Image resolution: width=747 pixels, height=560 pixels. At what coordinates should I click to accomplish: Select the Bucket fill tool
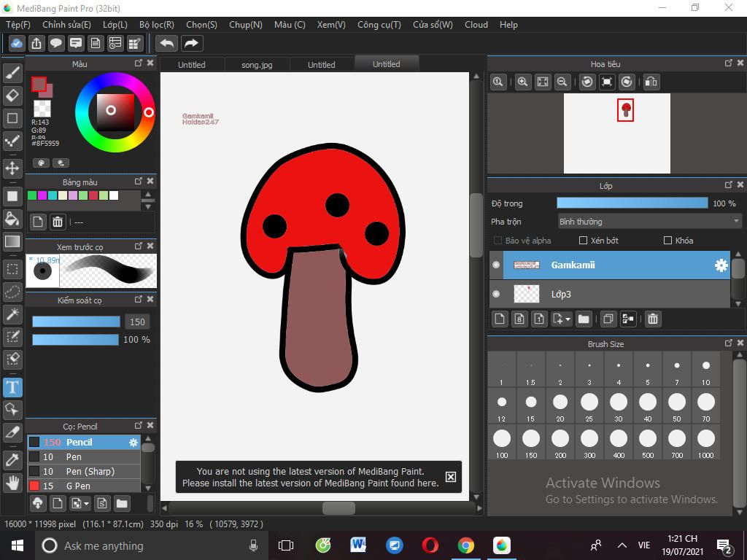coord(12,219)
